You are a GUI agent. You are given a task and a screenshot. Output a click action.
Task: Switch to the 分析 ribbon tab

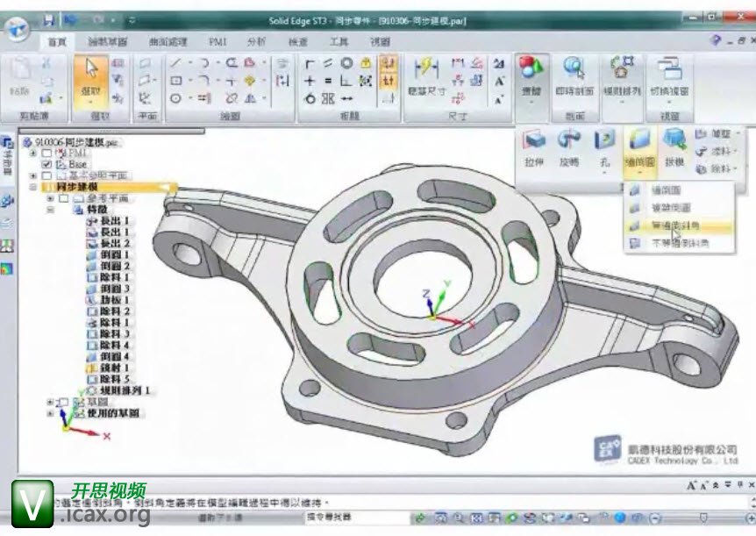pos(256,41)
